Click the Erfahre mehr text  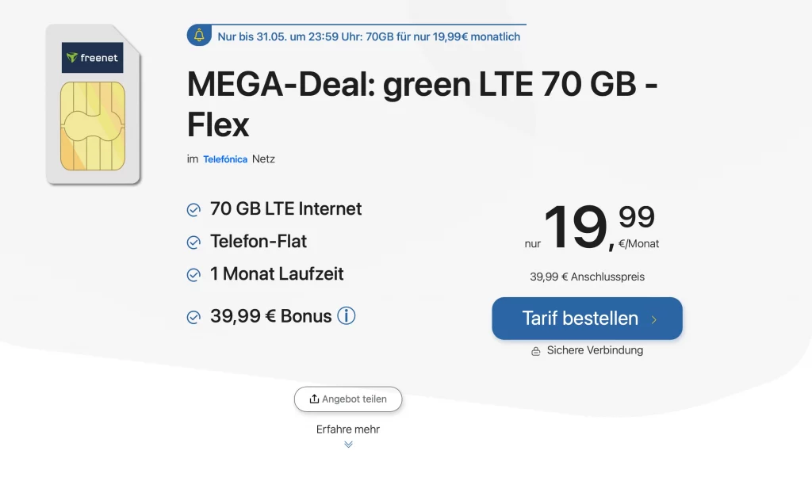[x=348, y=430]
